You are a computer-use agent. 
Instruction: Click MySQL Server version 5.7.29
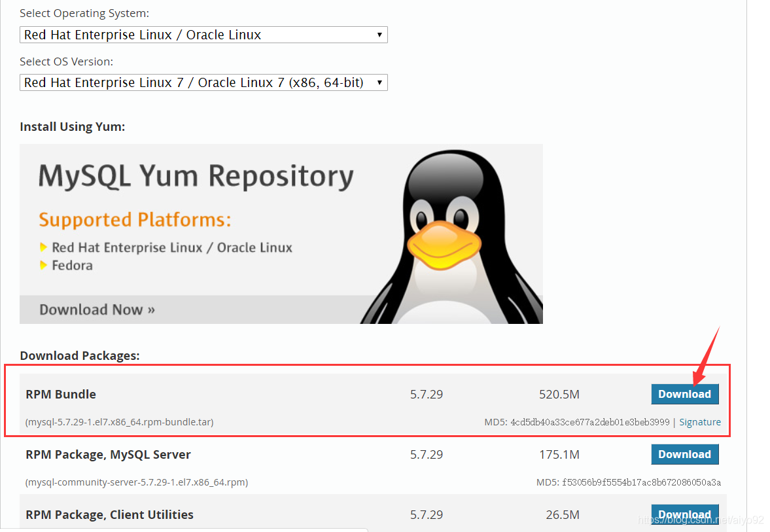[x=427, y=455]
